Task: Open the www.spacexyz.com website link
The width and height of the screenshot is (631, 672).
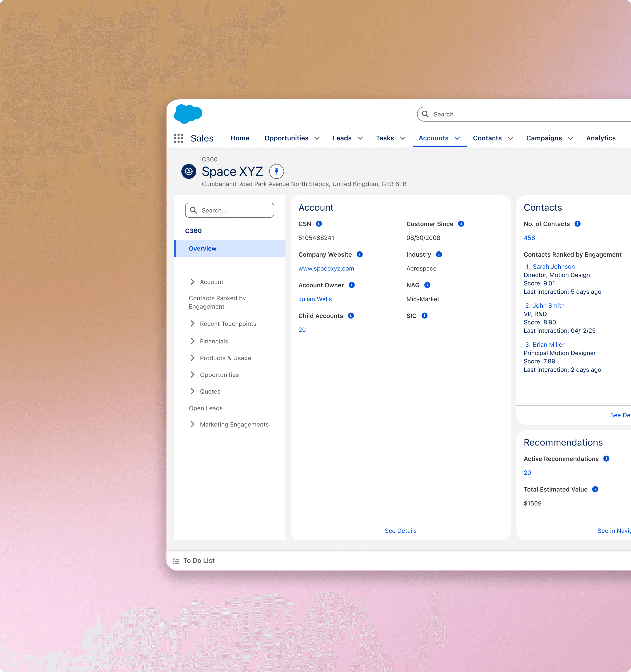Action: tap(326, 268)
